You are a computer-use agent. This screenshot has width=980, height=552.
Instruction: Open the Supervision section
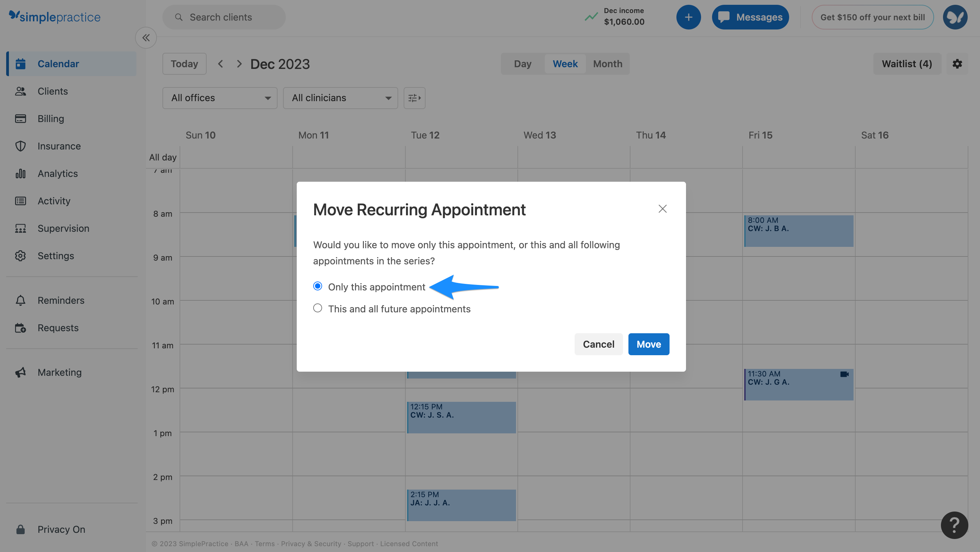pos(63,228)
